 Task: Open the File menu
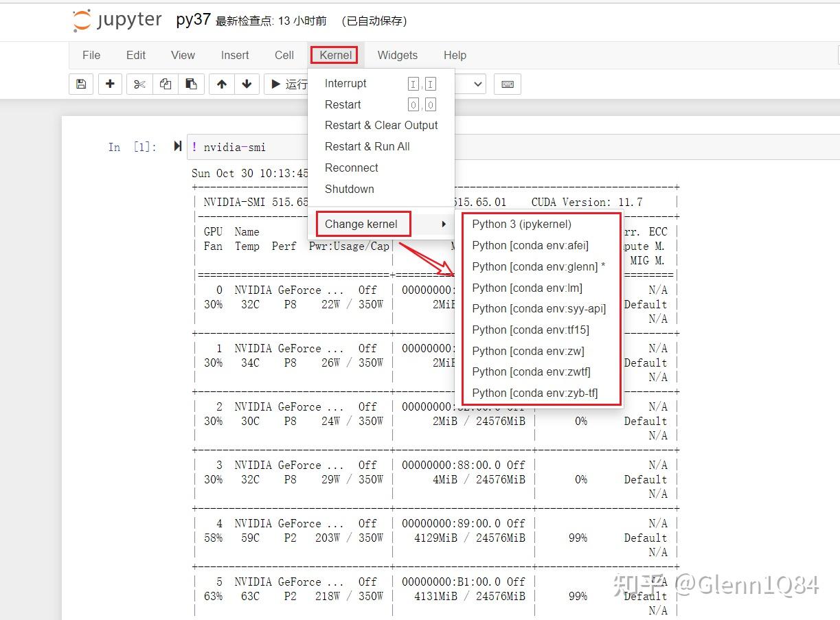(91, 55)
